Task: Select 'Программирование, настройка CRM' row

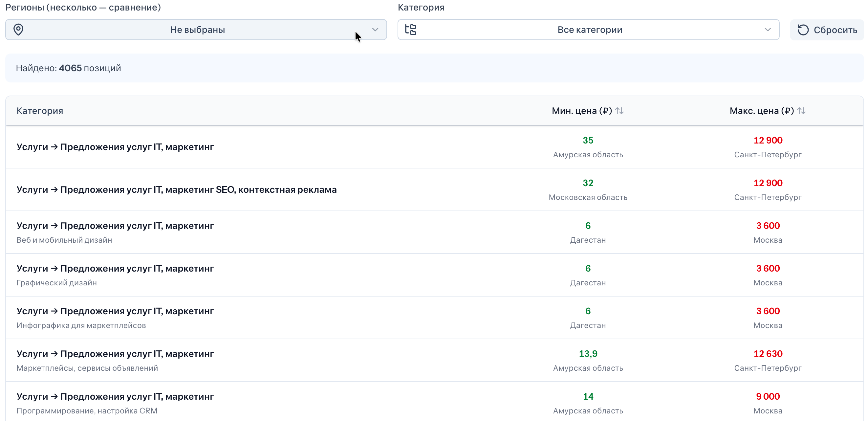Action: [x=434, y=401]
